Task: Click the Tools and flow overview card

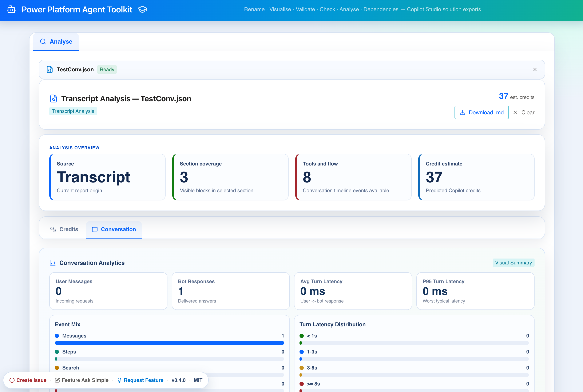Action: tap(353, 177)
